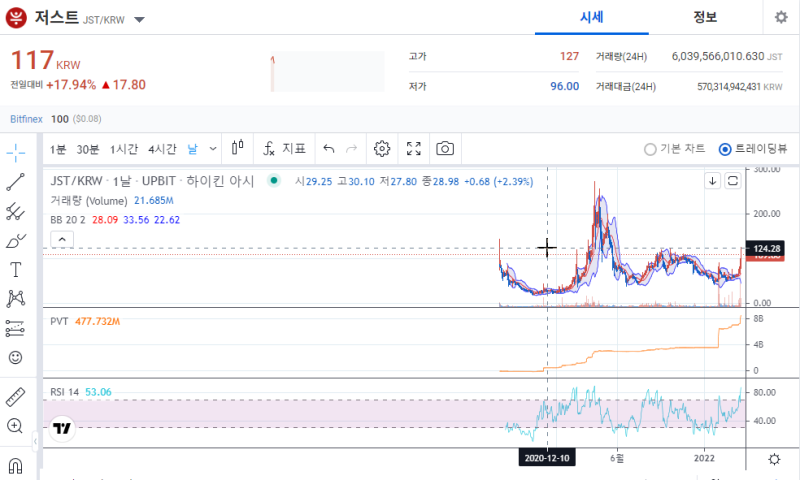Click the 2022 time axis label
This screenshot has height=480, width=800.
point(704,458)
